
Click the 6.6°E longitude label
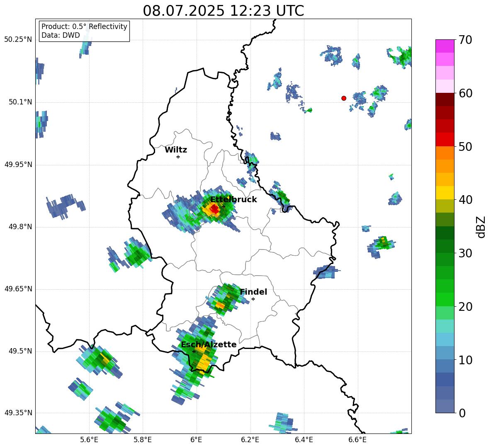(x=357, y=440)
